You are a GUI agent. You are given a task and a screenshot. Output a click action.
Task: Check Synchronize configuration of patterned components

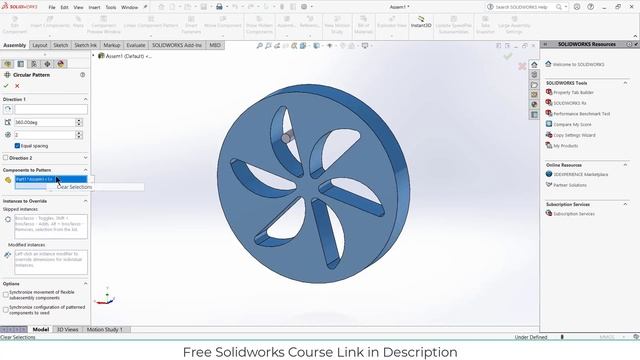(5, 310)
